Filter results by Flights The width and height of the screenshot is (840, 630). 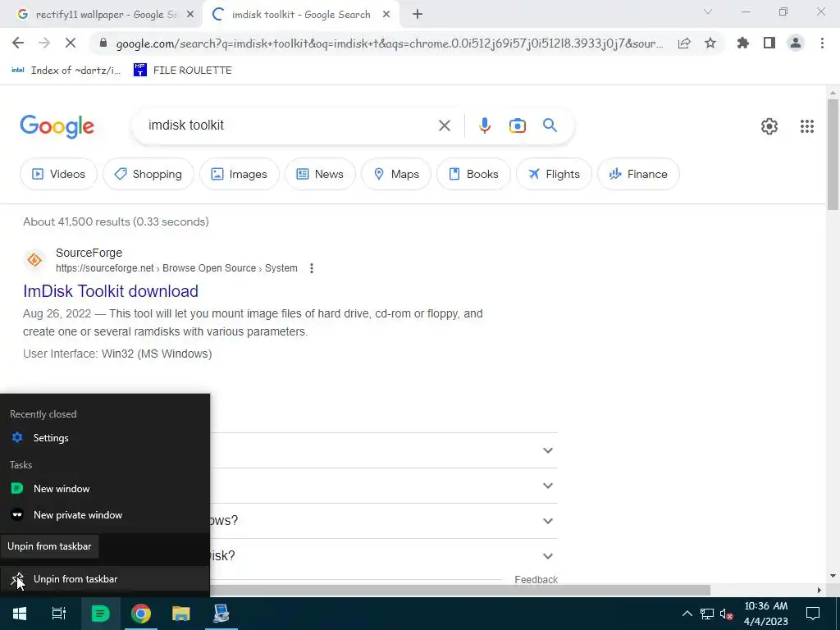[554, 174]
